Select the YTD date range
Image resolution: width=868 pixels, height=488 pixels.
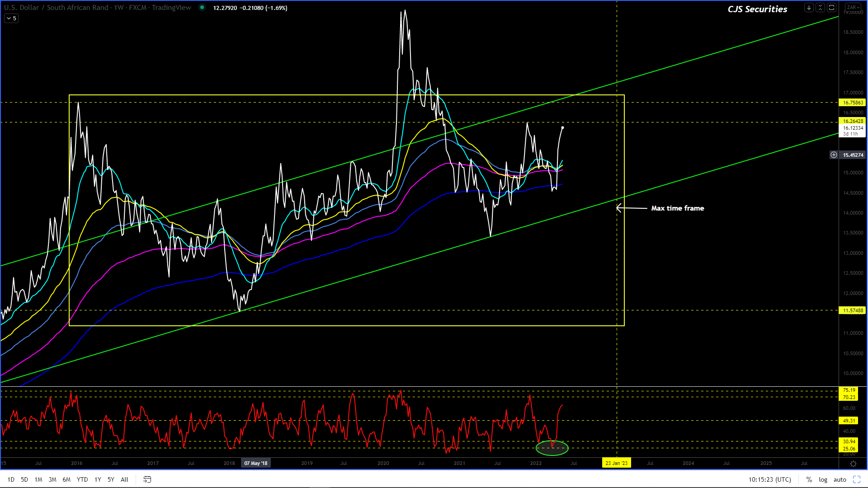(82, 479)
